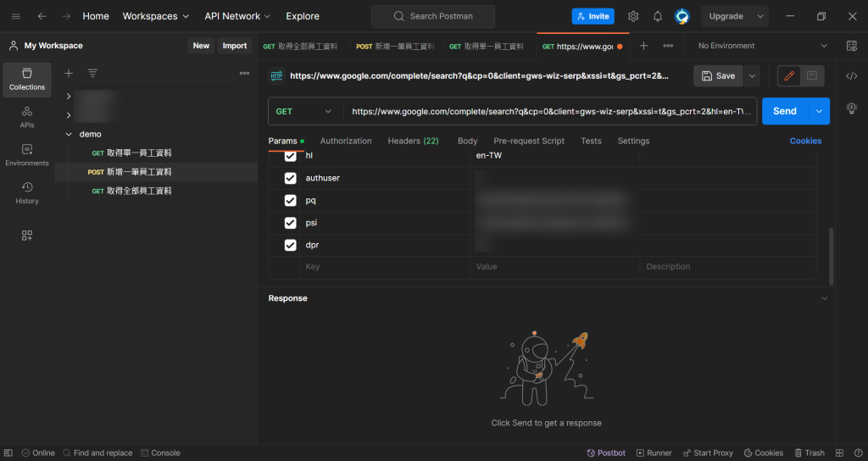Collapse the Response panel chevron
Screen dimensions: 868x461
[x=824, y=298]
